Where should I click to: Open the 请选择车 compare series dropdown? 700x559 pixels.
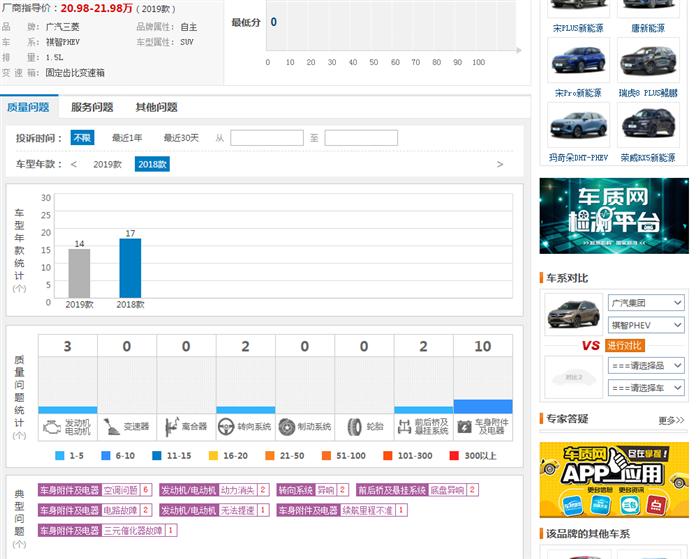click(646, 388)
